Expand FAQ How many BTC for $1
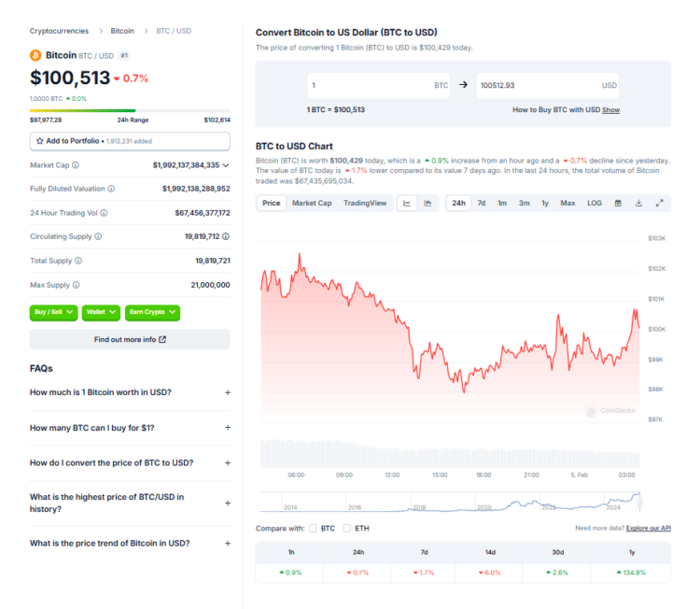This screenshot has height=609, width=700. (130, 428)
